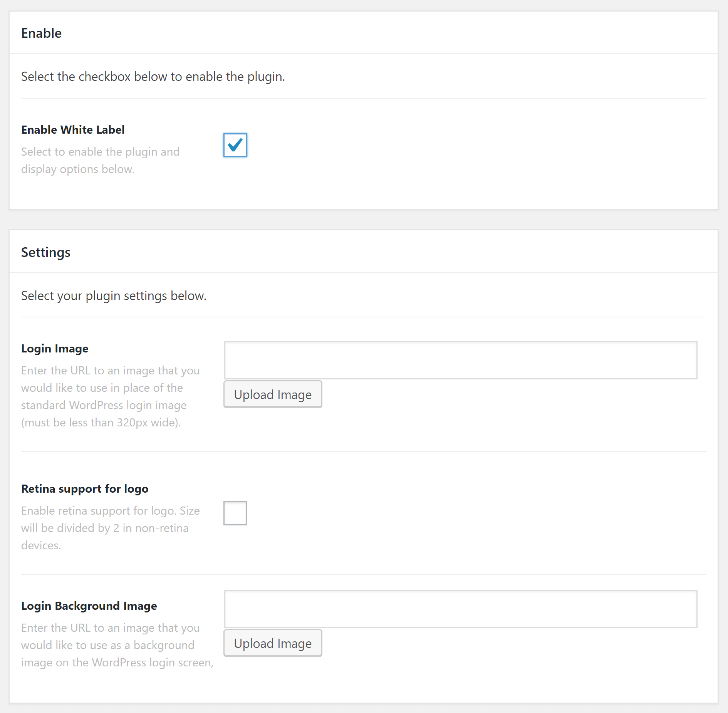The height and width of the screenshot is (713, 728).
Task: Click the Settings section heading
Action: [45, 252]
